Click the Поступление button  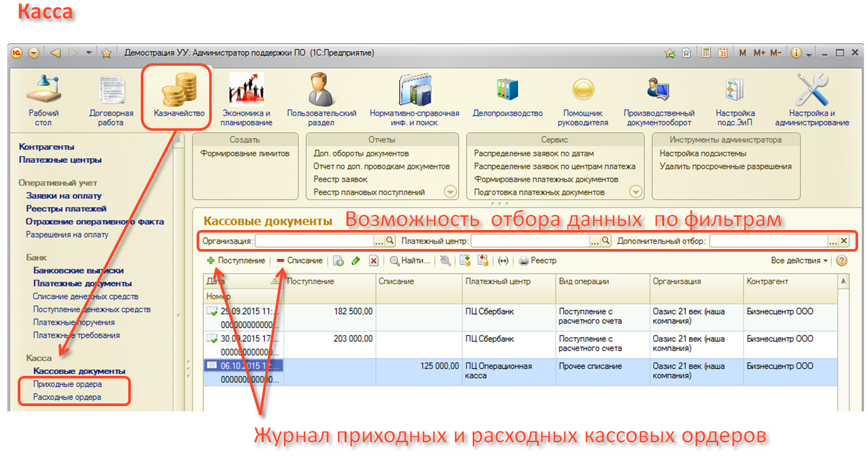tap(235, 261)
